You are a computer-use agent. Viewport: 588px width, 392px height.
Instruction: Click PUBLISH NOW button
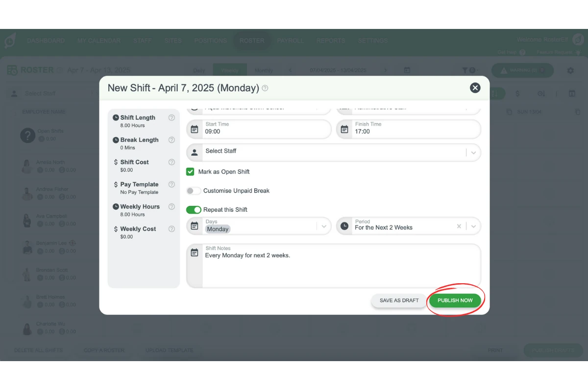pos(455,300)
